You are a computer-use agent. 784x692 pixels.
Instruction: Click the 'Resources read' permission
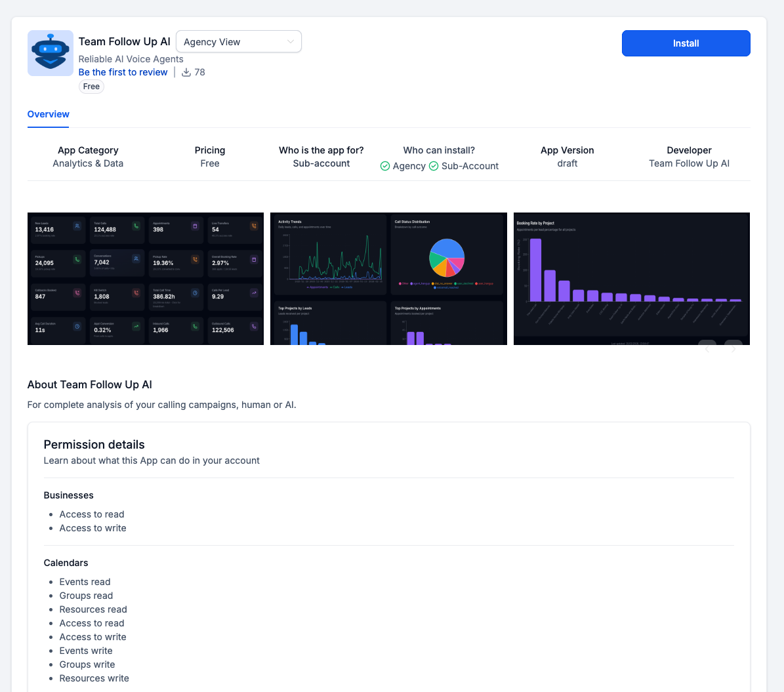tap(94, 609)
